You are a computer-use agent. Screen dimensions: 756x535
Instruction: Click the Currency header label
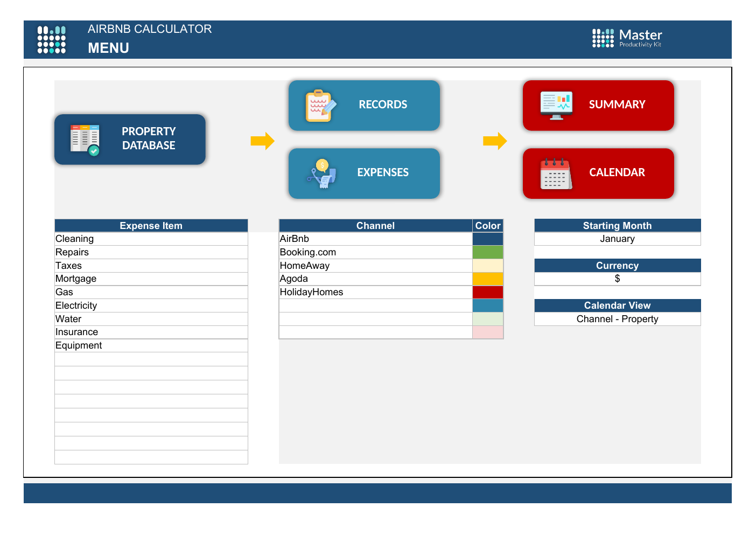(618, 266)
